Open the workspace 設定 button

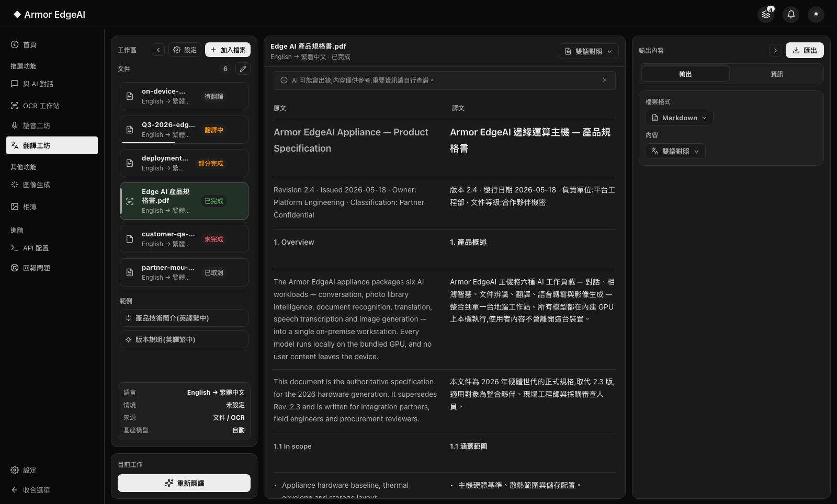point(185,50)
